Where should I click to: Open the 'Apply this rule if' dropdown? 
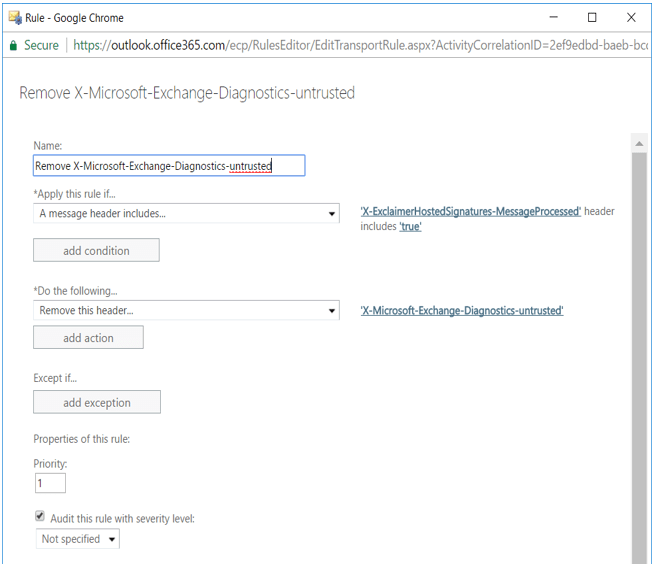coord(186,214)
